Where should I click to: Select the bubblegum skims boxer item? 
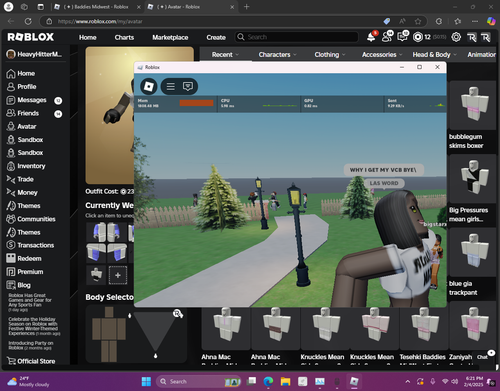473,115
